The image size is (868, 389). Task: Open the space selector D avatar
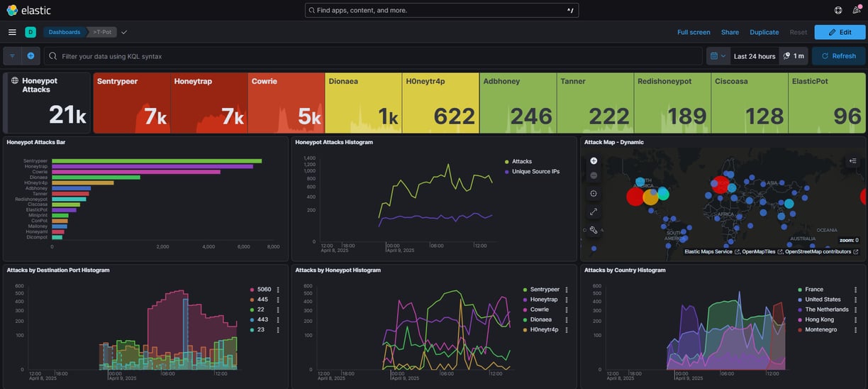click(30, 32)
